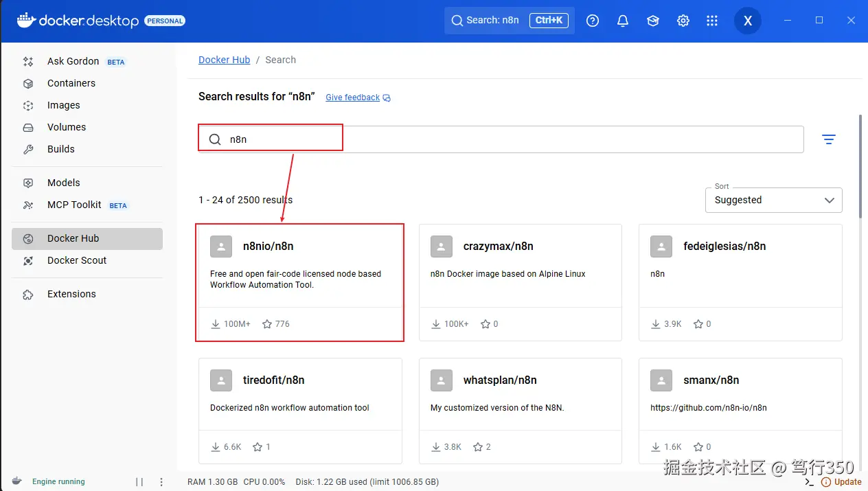The width and height of the screenshot is (868, 491).
Task: Click the tiredofit/n8n download icon
Action: click(x=216, y=447)
